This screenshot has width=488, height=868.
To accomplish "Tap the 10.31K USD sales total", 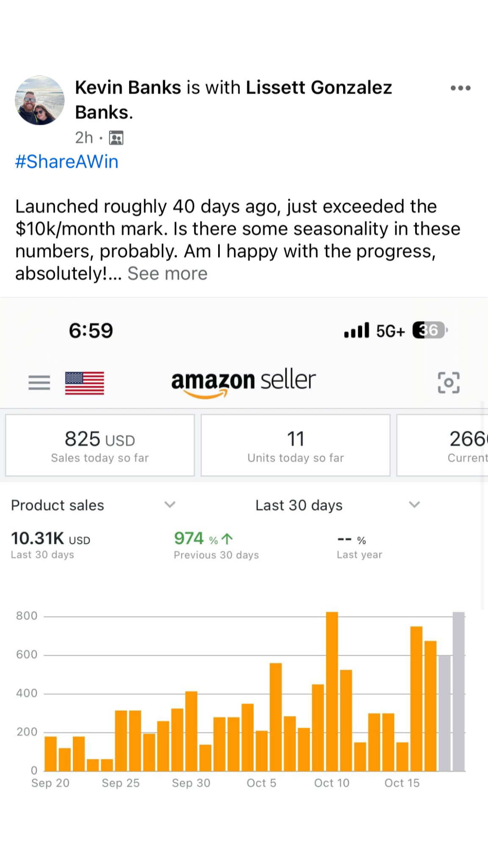I will click(50, 539).
